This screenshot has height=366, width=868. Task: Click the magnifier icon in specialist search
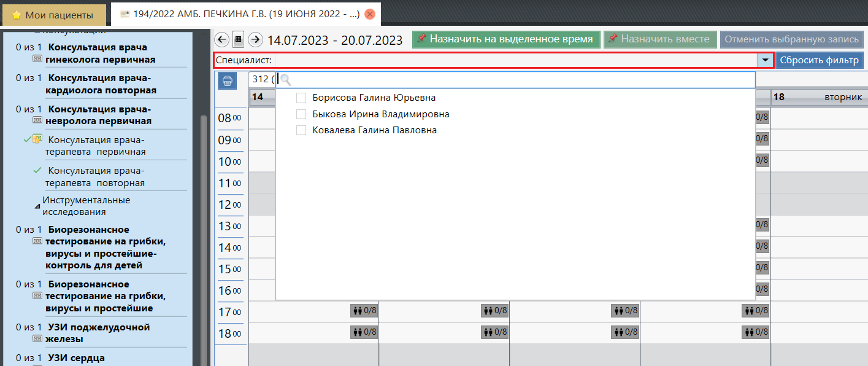point(285,80)
